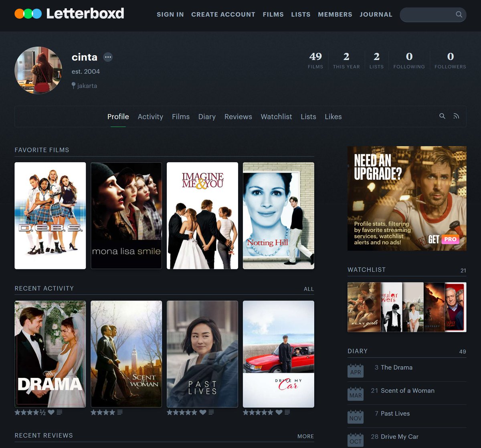
Task: Open the review icon under The Drama
Action: [x=59, y=412]
